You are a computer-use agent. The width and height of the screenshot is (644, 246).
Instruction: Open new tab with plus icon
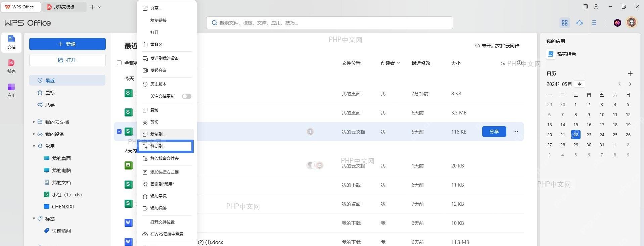pos(93,7)
